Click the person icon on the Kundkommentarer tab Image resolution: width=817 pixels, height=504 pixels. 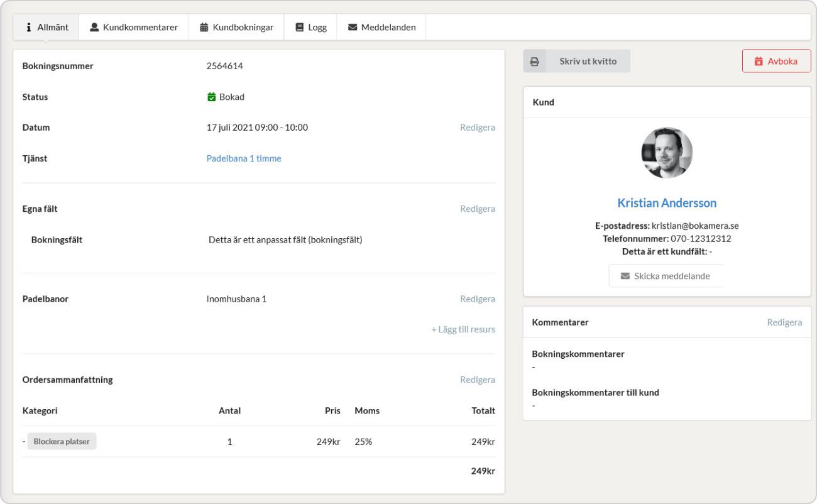[x=94, y=28]
